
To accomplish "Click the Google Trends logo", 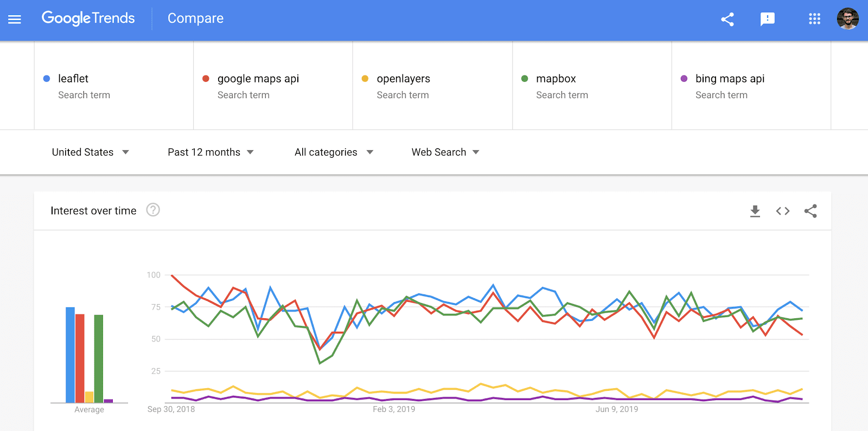I will pyautogui.click(x=88, y=18).
